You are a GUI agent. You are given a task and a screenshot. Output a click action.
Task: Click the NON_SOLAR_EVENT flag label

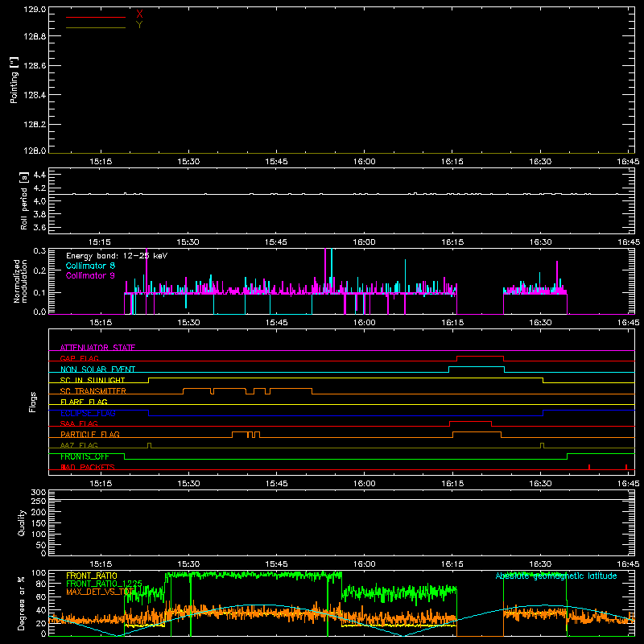pos(97,369)
